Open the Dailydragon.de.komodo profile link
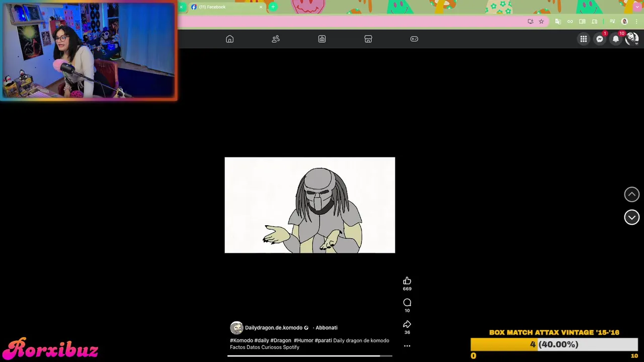The width and height of the screenshot is (644, 362). tap(274, 328)
